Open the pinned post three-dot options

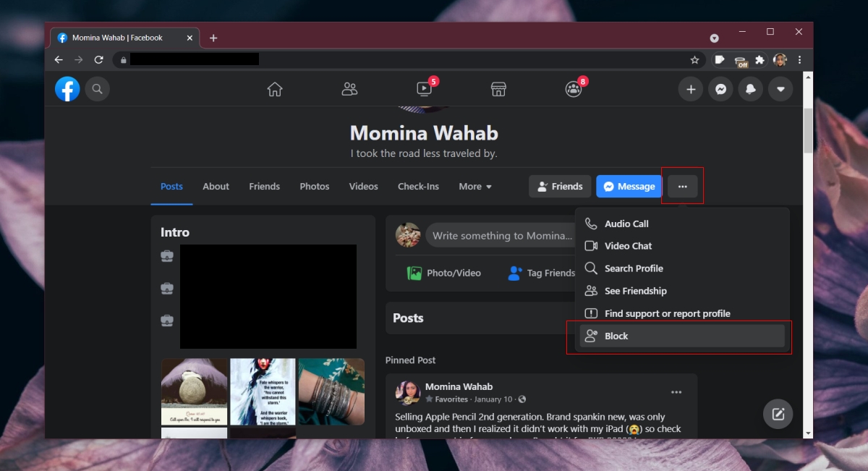pyautogui.click(x=676, y=392)
